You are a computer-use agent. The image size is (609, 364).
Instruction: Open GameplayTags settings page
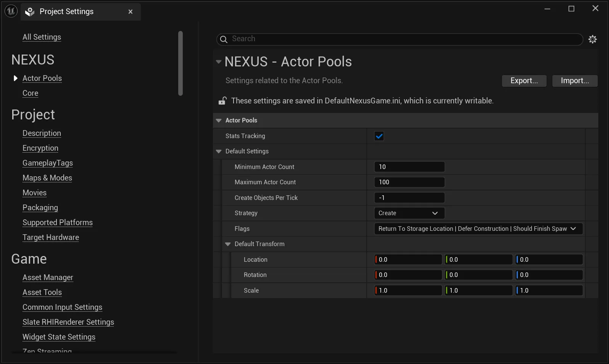pos(48,163)
